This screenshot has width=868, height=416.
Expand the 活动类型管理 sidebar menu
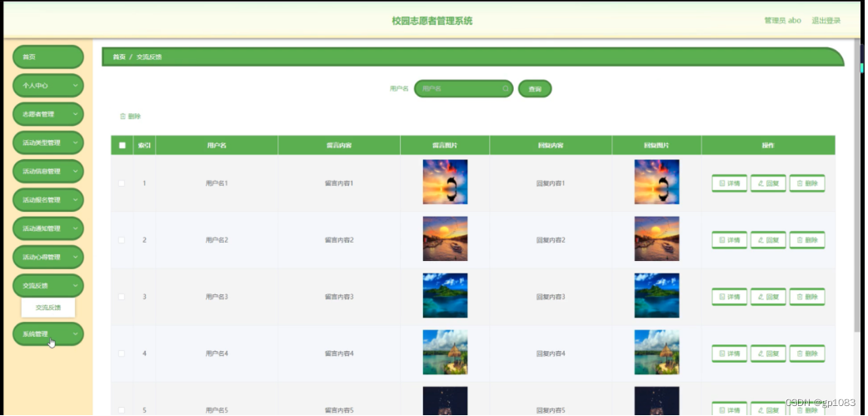[x=48, y=143]
